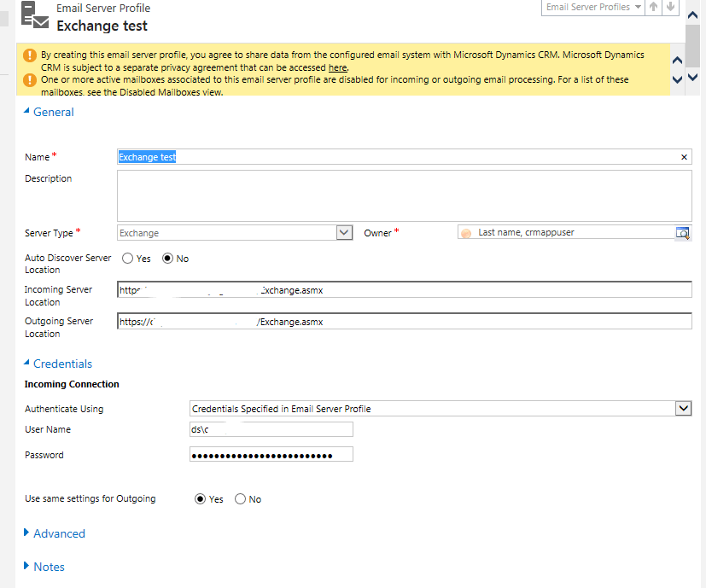The image size is (706, 588).
Task: Click the first warning icon in yellow banner
Action: (29, 54)
